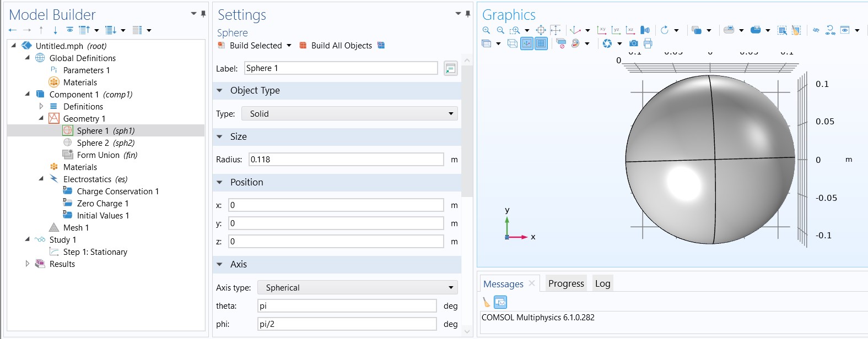Clear the Messages log with broom icon
Image resolution: width=868 pixels, height=339 pixels.
pos(486,302)
